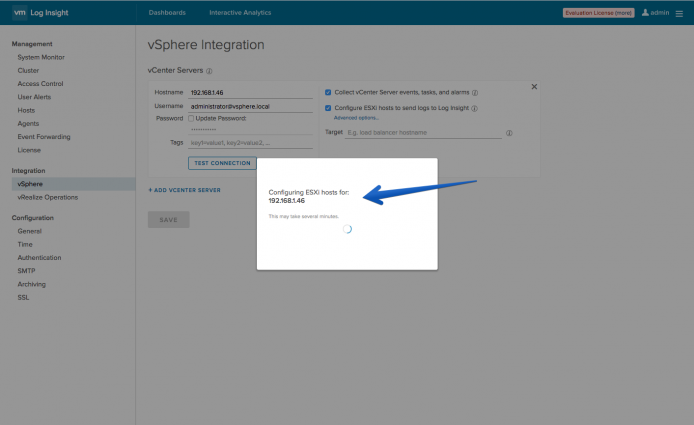
Task: Open vRealize Operations in sidebar
Action: pyautogui.click(x=48, y=197)
